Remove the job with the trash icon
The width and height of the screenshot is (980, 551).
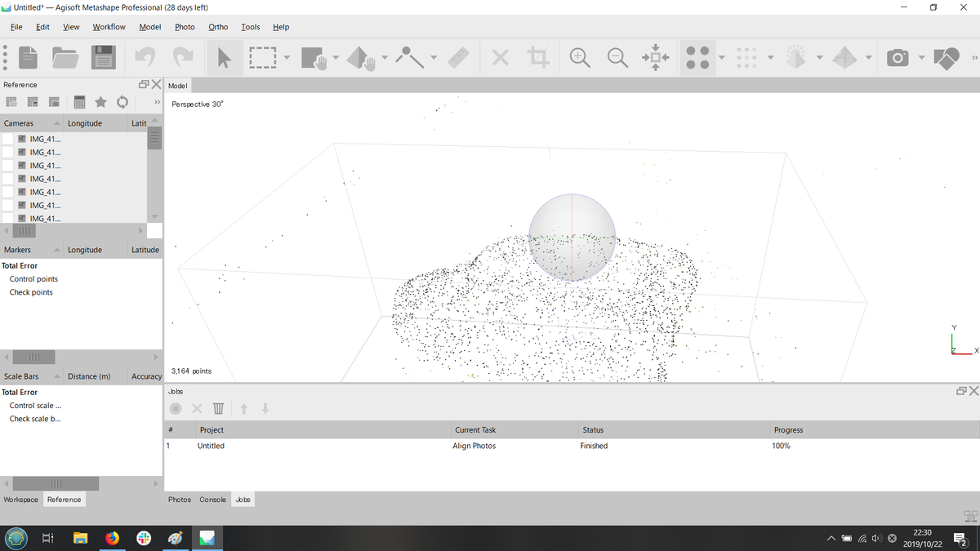tap(218, 408)
